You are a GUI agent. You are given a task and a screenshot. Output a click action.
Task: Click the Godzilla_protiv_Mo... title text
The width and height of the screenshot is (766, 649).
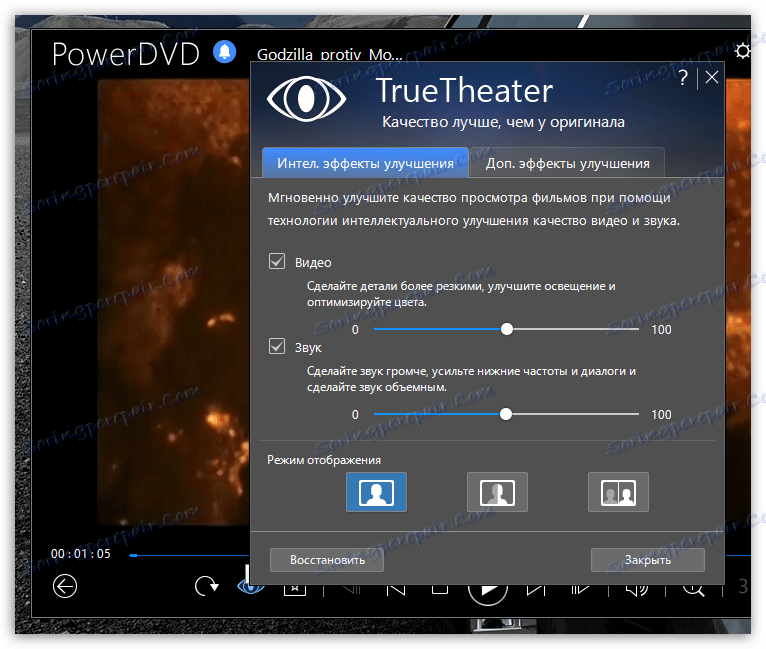[330, 54]
